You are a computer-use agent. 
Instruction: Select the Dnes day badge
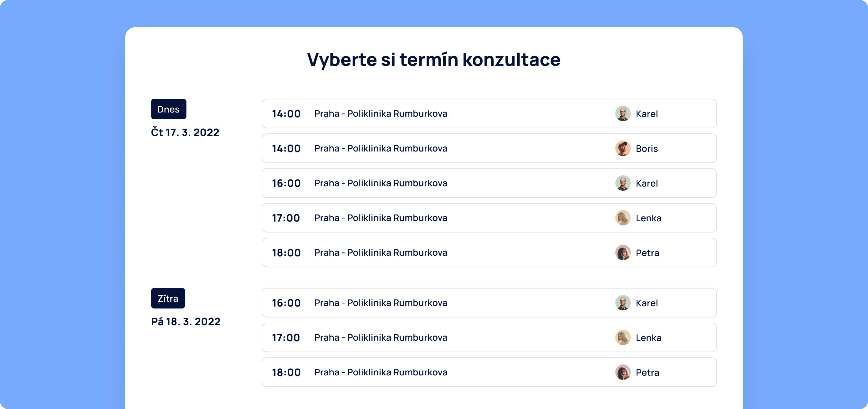[169, 109]
